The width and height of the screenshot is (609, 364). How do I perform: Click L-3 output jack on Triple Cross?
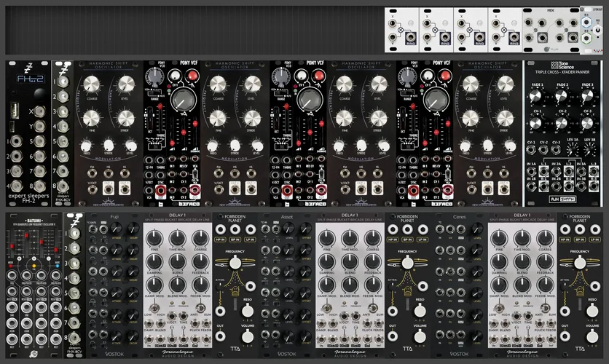(x=594, y=171)
